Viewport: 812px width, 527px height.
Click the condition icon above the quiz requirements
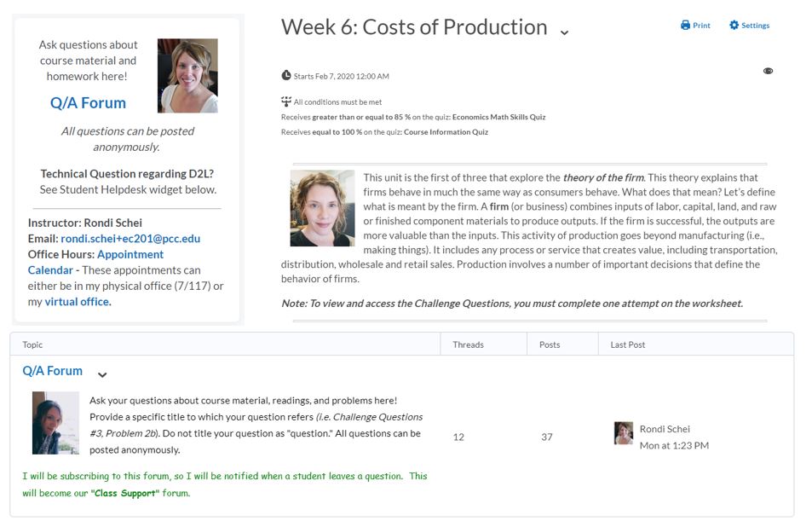[x=285, y=101]
